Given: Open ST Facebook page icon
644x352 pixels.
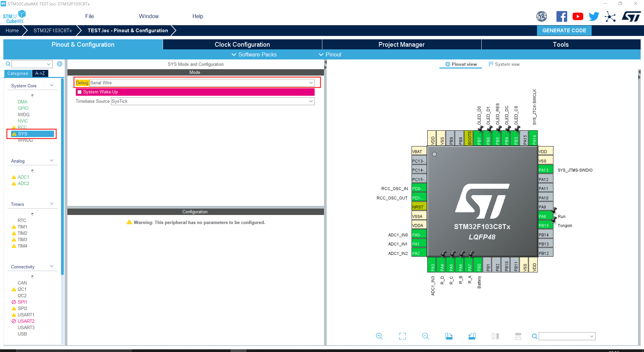Looking at the screenshot, I should (x=562, y=16).
